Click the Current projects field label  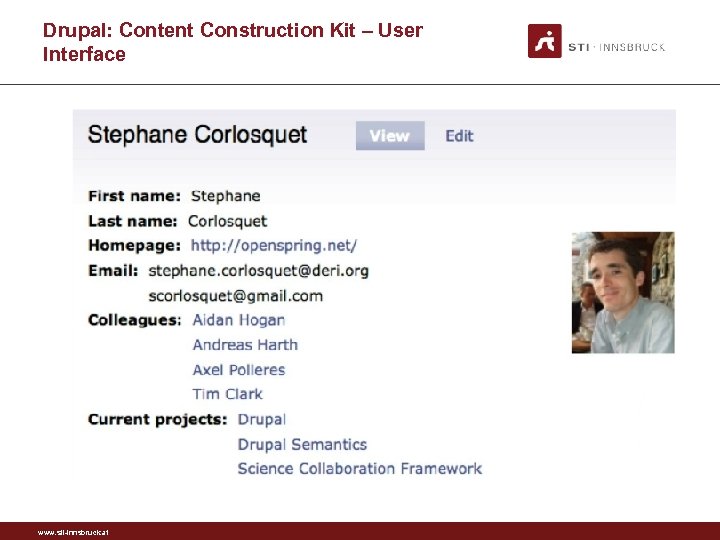click(x=158, y=420)
